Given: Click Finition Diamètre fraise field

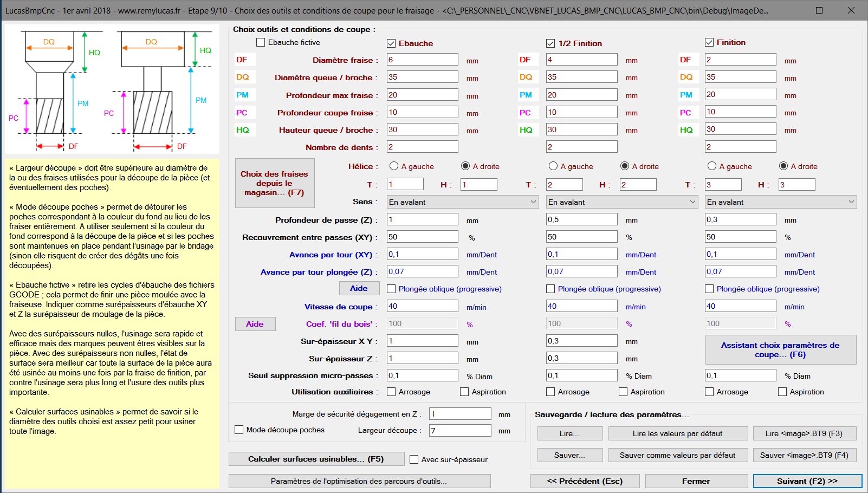Looking at the screenshot, I should (741, 60).
